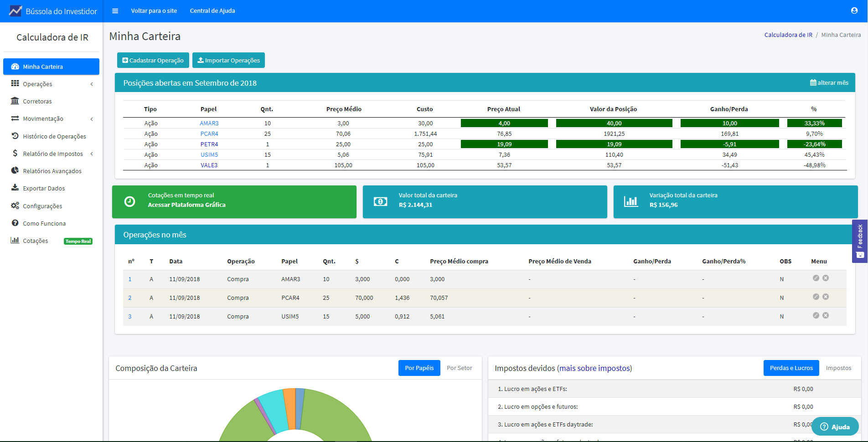Image resolution: width=868 pixels, height=442 pixels.
Task: Open operation number 2 link
Action: tap(130, 298)
